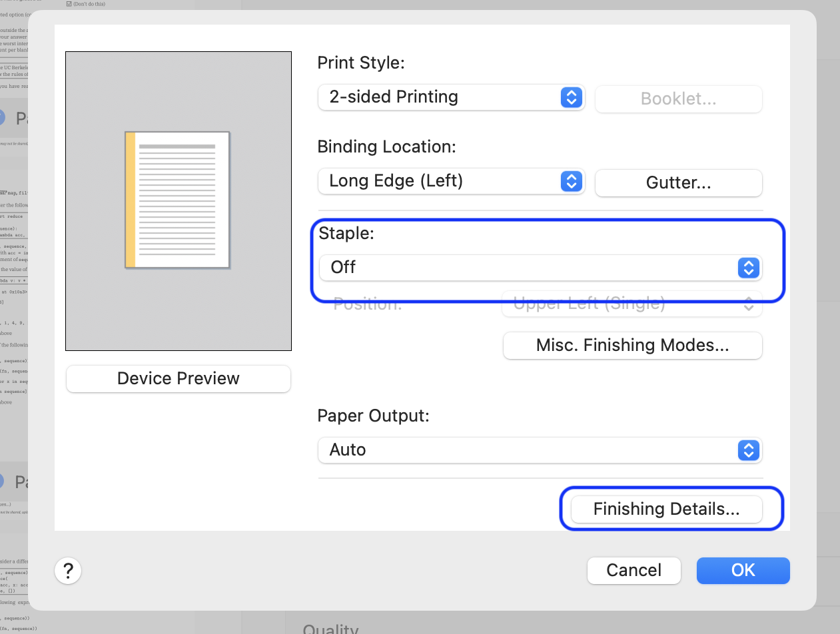Open the Print Style dropdown
This screenshot has height=634, width=840.
451,97
